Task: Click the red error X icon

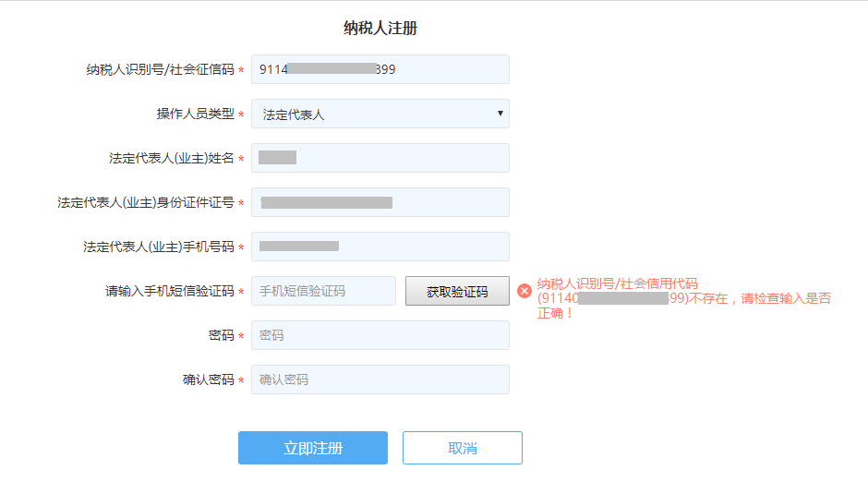Action: coord(524,291)
